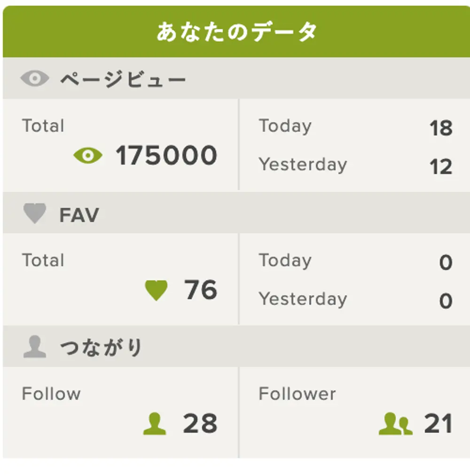Click the gray heart icon beside FAV
This screenshot has width=470, height=476.
point(34,214)
